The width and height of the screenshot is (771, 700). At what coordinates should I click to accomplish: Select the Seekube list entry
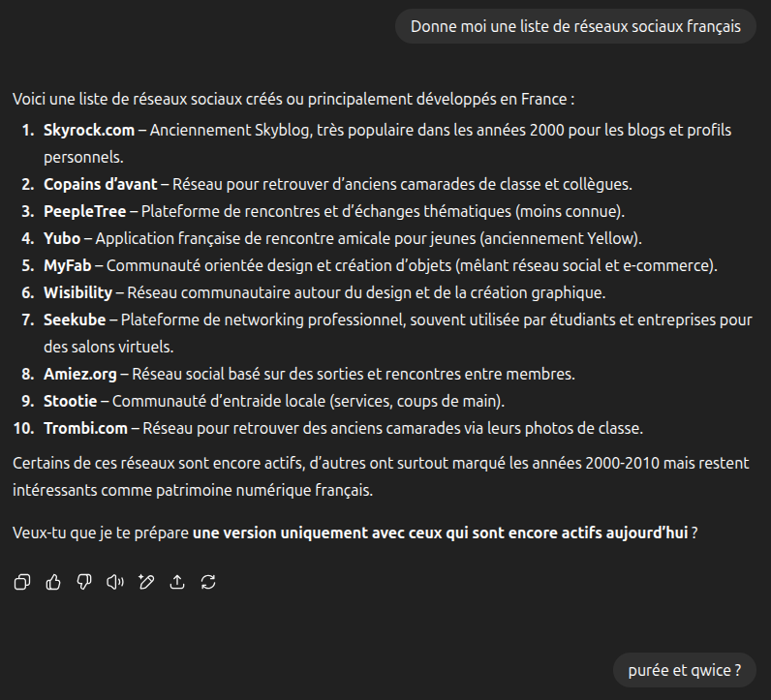75,320
